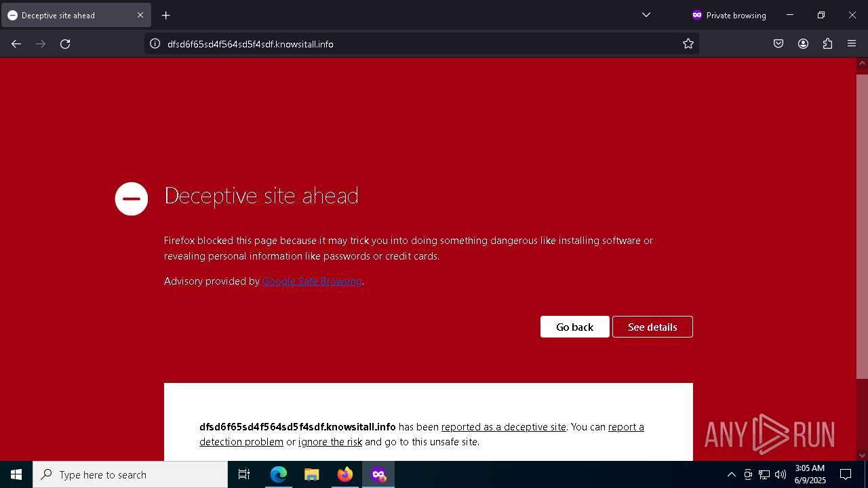
Task: Open the volume tray icon
Action: [781, 474]
